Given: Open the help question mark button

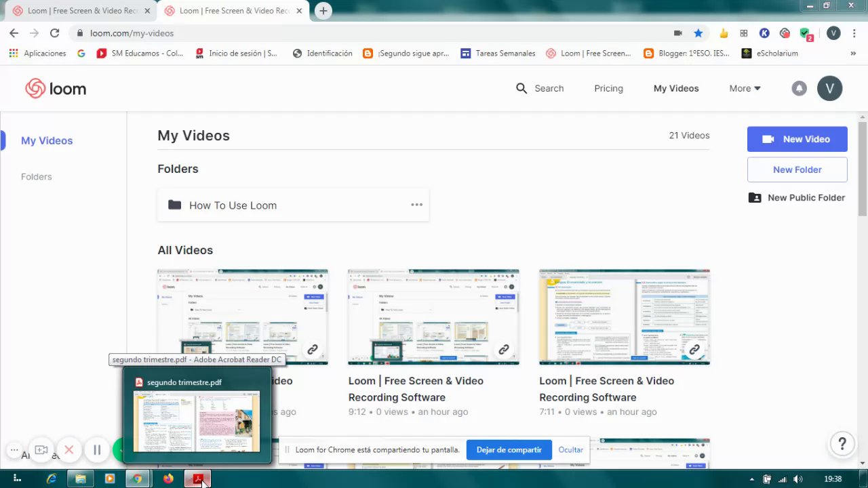Looking at the screenshot, I should point(842,444).
